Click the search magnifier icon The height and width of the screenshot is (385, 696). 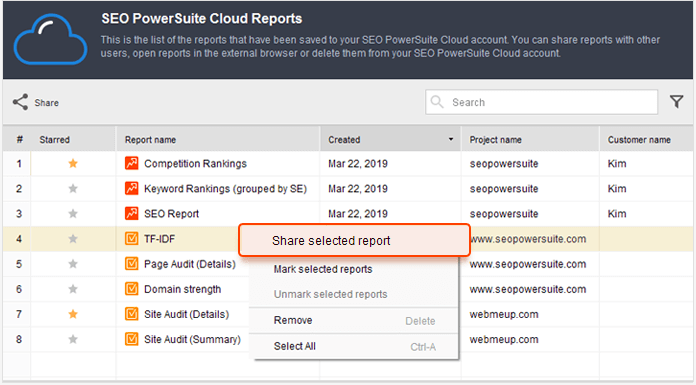point(437,102)
